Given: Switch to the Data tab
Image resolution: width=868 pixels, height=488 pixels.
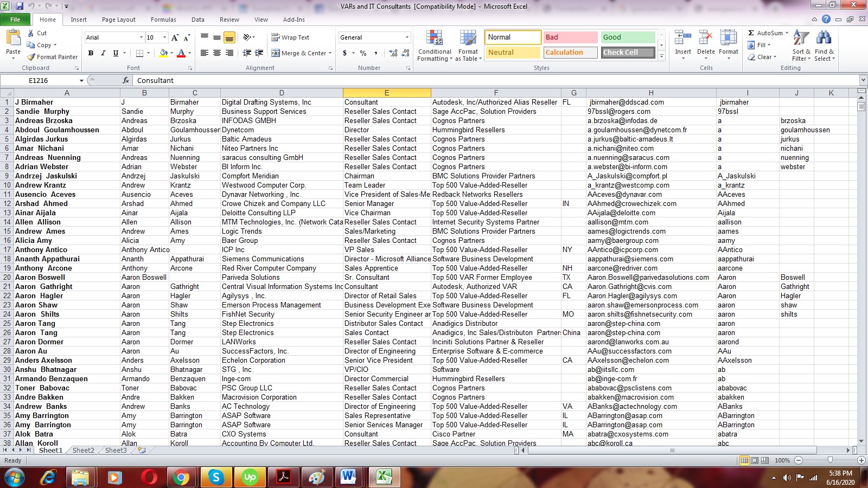Looking at the screenshot, I should coord(198,20).
